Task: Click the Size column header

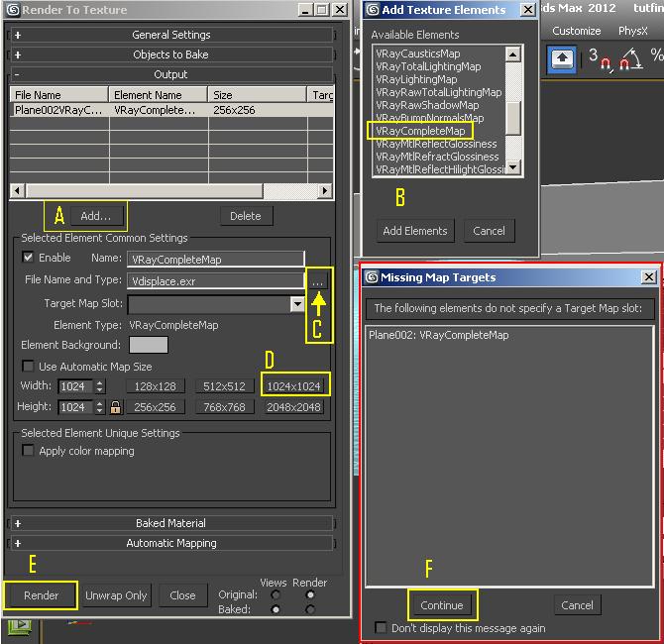Action: (x=257, y=95)
